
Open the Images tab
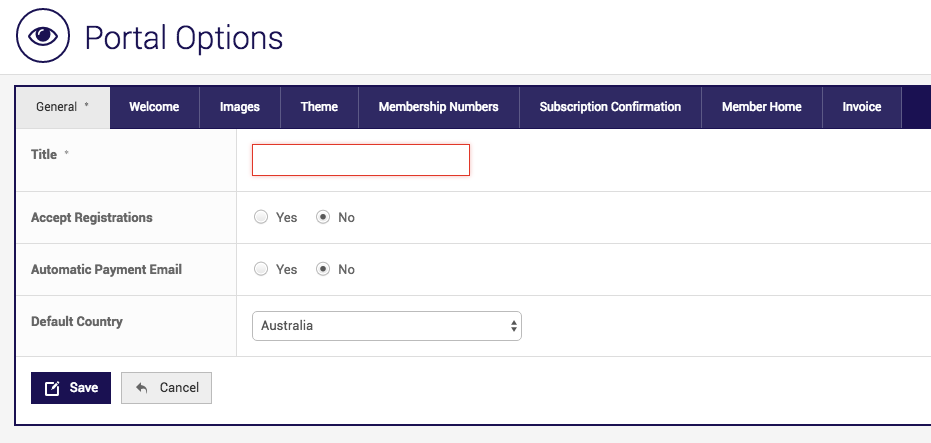pos(240,107)
